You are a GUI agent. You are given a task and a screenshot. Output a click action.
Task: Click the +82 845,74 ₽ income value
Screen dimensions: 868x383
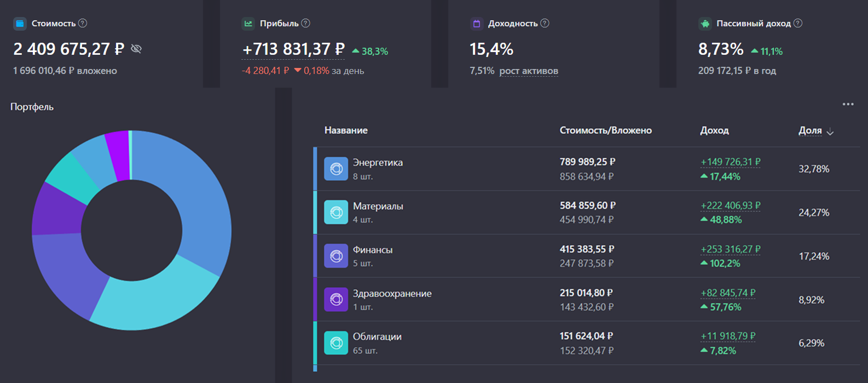point(728,293)
